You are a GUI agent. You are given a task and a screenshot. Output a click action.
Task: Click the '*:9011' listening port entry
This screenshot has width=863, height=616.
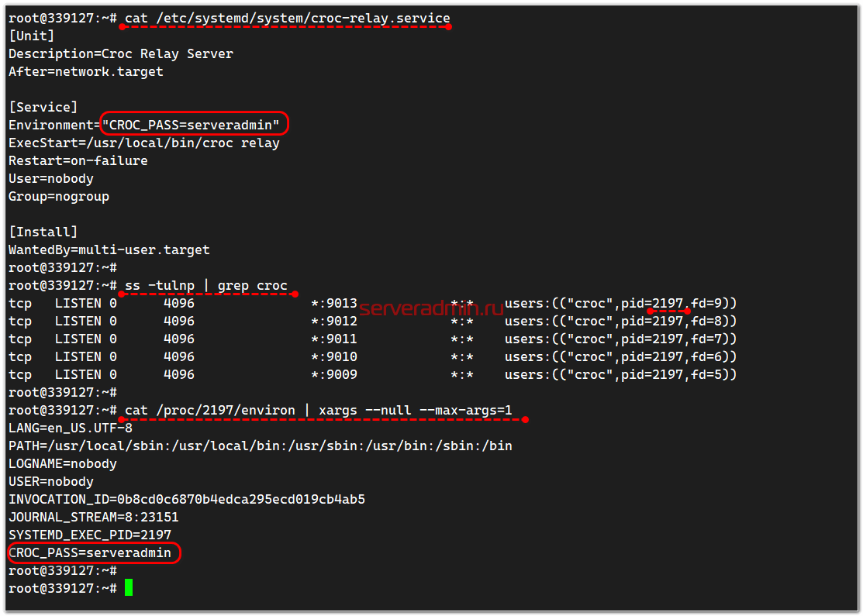[334, 339]
